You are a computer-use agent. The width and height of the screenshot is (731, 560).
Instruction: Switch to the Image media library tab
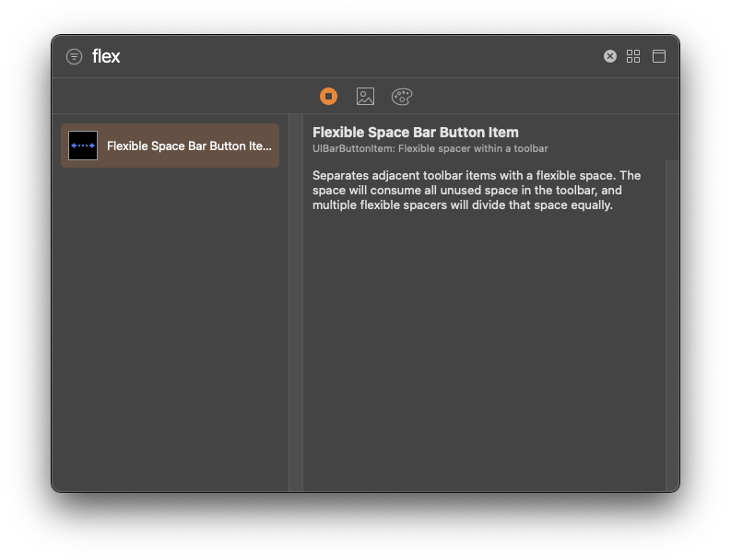tap(365, 97)
